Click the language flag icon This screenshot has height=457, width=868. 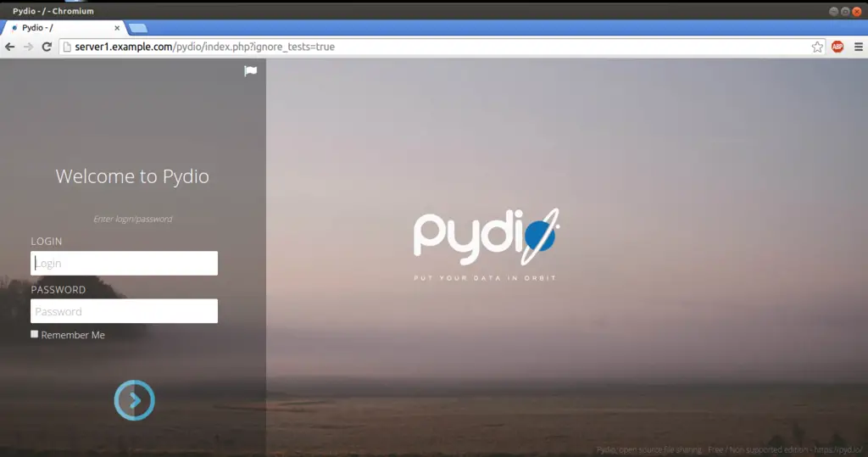(x=251, y=71)
